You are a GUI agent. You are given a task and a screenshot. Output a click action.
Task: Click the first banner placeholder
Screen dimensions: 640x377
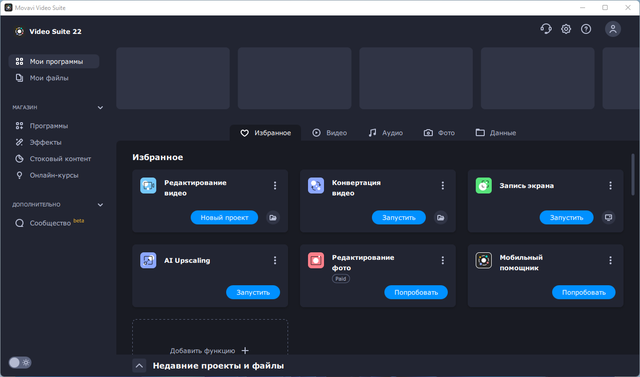(x=173, y=78)
